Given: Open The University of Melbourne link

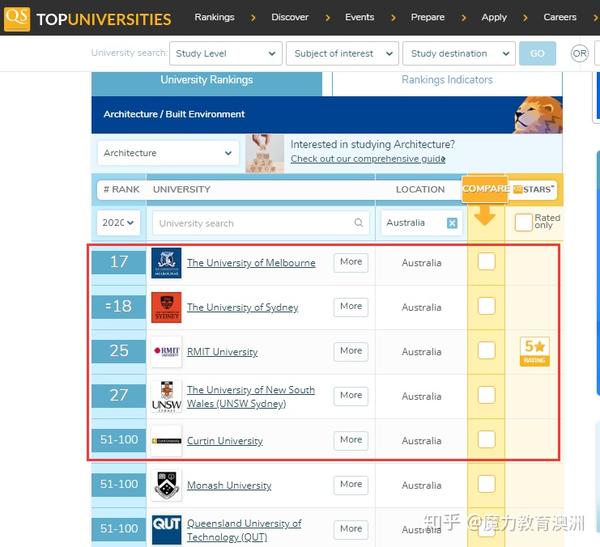Looking at the screenshot, I should [251, 263].
